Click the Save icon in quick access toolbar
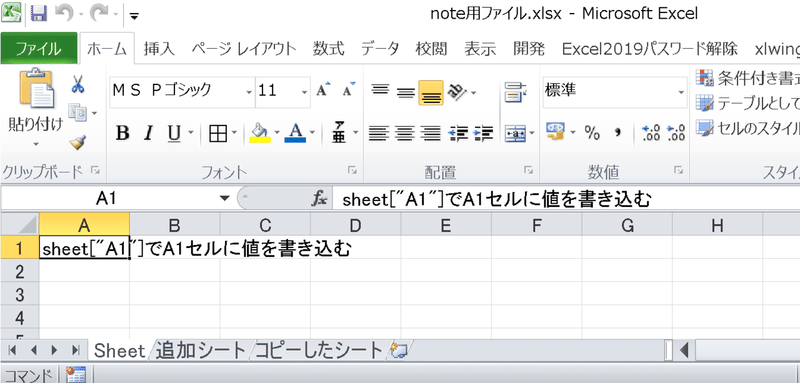 (39, 13)
